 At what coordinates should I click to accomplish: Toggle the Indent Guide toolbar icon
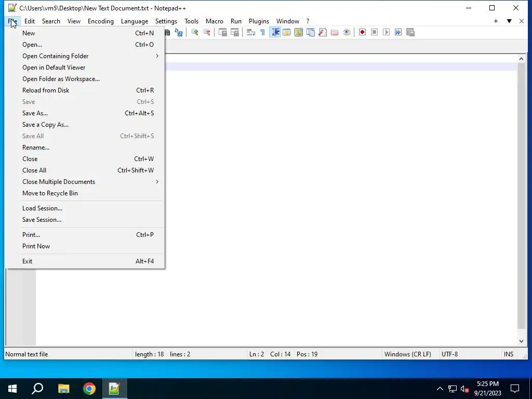pos(275,32)
